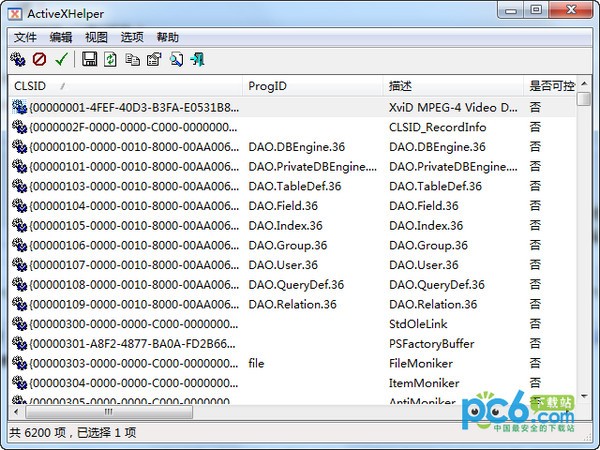Open the 编辑 menu
This screenshot has height=450, width=600.
coord(61,38)
